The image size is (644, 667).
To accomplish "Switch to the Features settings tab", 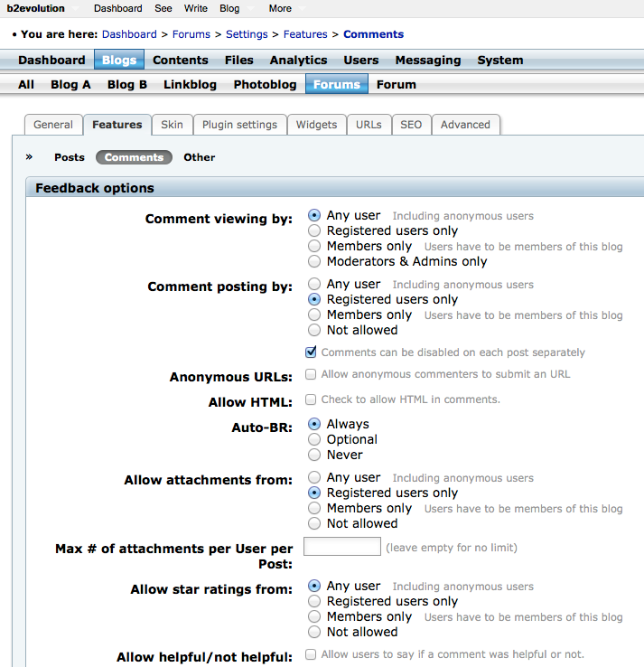I will click(x=117, y=125).
